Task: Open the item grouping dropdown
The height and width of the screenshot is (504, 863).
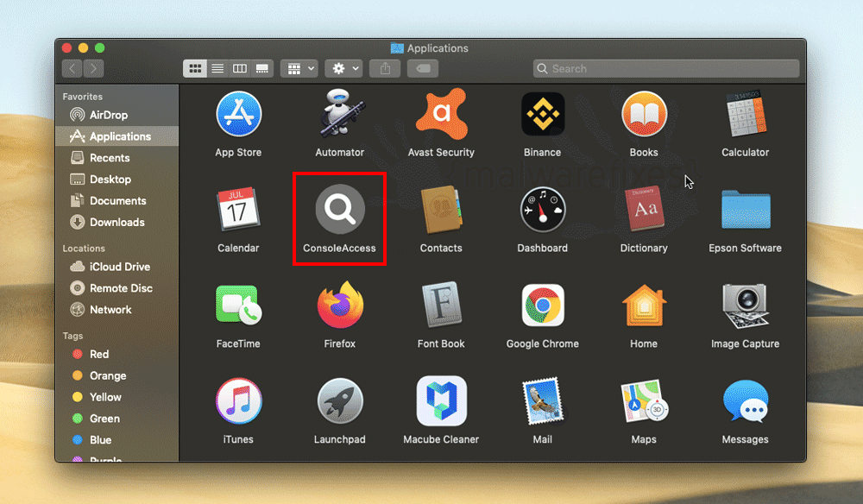Action: point(299,69)
